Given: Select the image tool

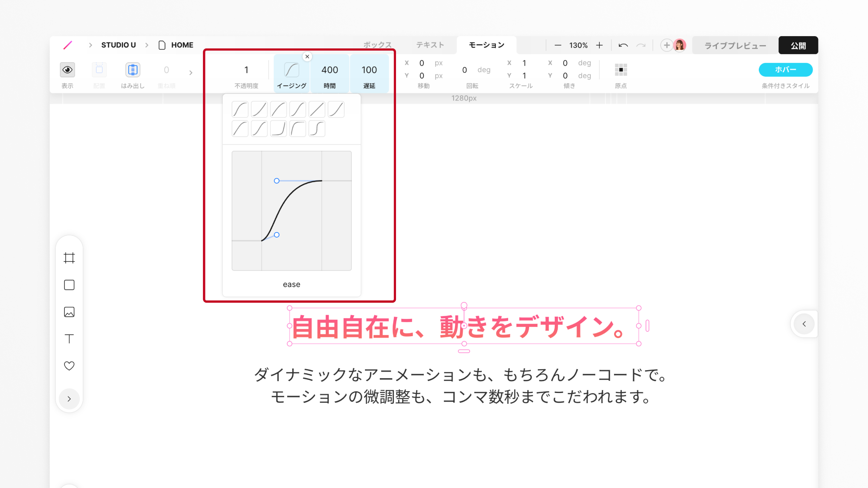Looking at the screenshot, I should click(x=69, y=312).
